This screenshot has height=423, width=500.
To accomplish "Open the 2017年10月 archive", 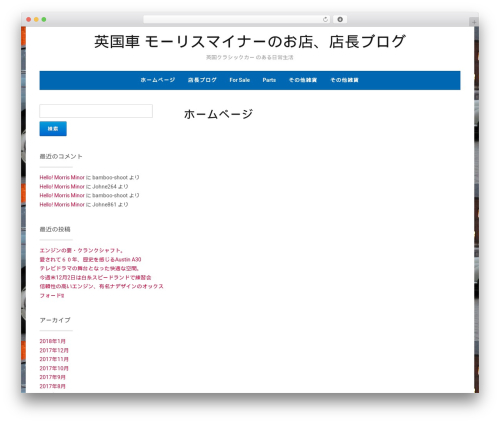I will click(x=54, y=368).
